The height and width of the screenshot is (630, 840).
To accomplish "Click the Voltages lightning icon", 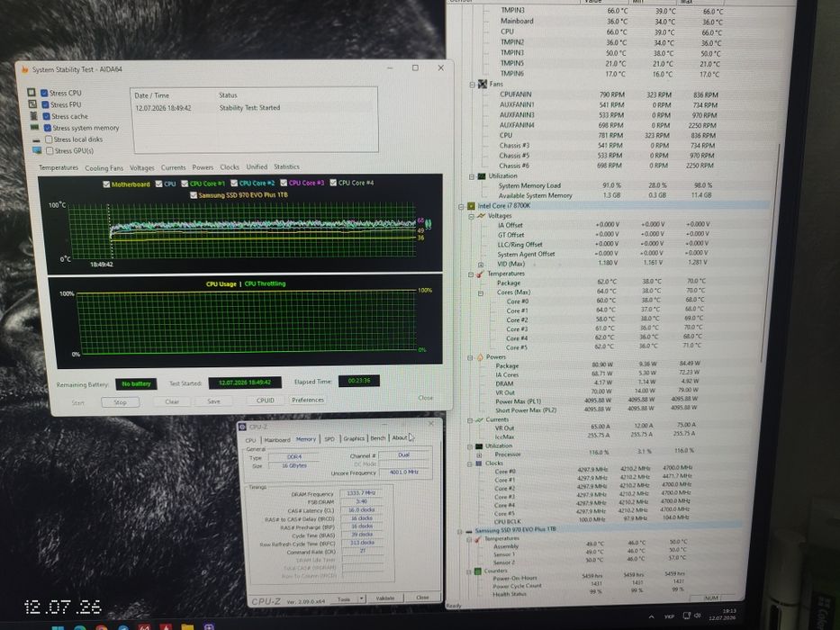I will tap(481, 215).
